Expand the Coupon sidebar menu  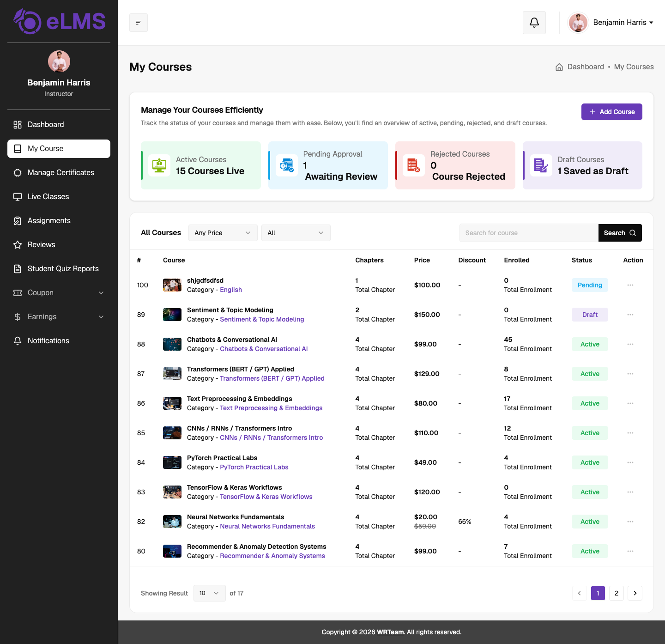click(x=59, y=293)
